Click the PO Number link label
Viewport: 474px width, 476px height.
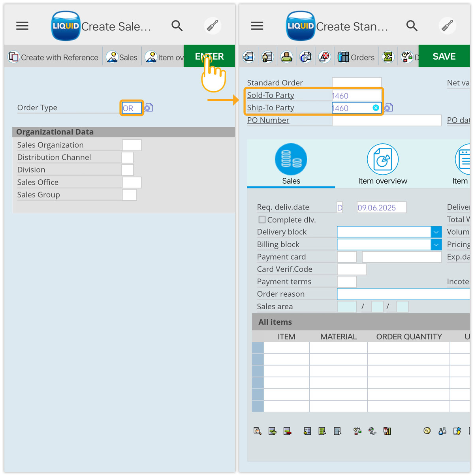268,120
